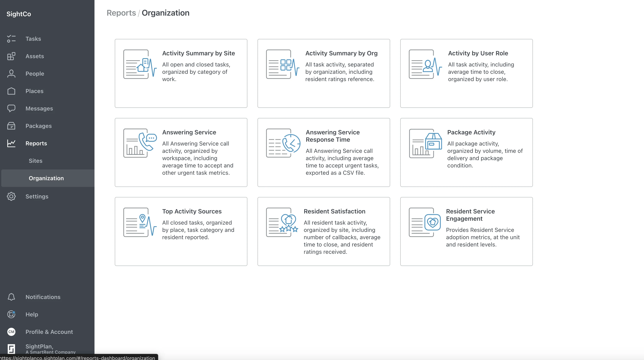Viewport: 644px width, 360px height.
Task: Open Resident Service Engagement report
Action: coord(470,215)
